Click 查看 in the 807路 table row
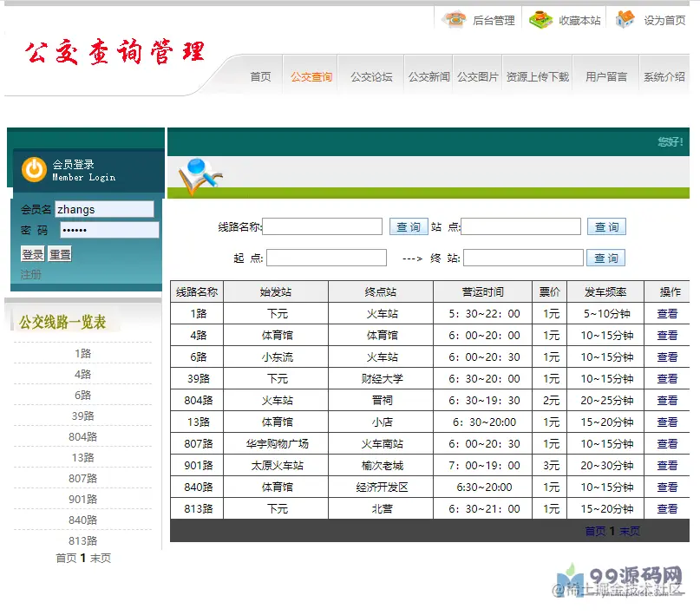Image resolution: width=700 pixels, height=615 pixels. coord(667,443)
